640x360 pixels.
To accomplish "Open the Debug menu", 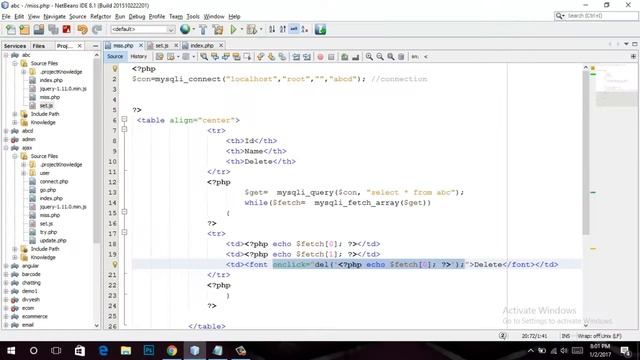I will [137, 16].
